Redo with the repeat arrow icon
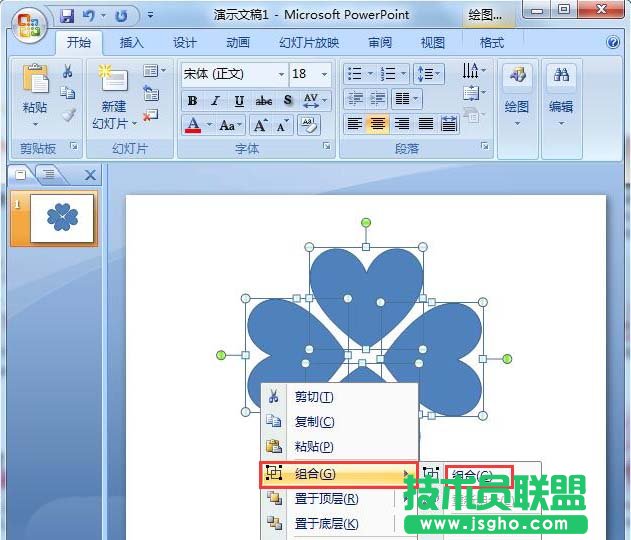Image resolution: width=631 pixels, height=540 pixels. coord(121,16)
